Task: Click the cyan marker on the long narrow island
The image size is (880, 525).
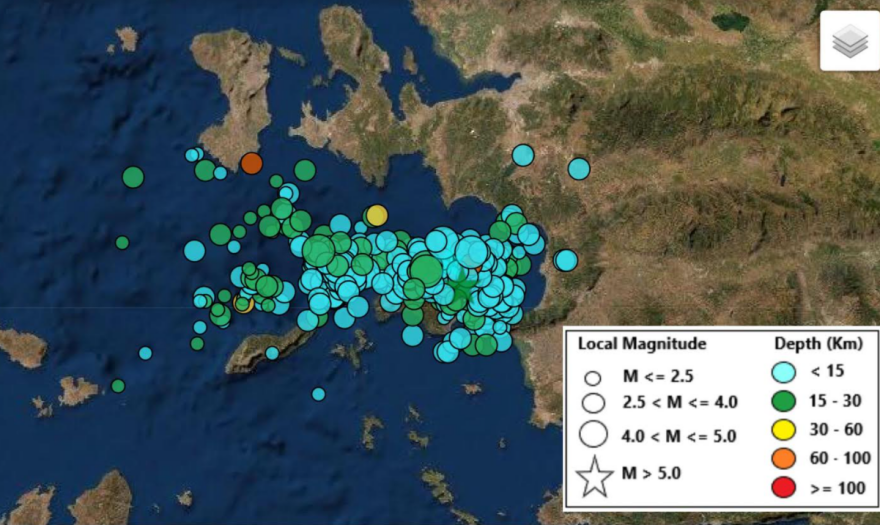Action: tap(272, 353)
